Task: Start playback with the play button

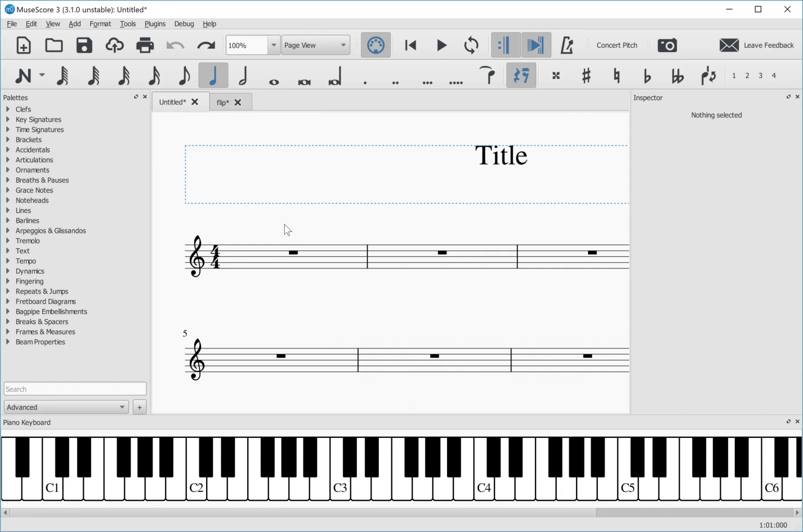Action: (441, 45)
